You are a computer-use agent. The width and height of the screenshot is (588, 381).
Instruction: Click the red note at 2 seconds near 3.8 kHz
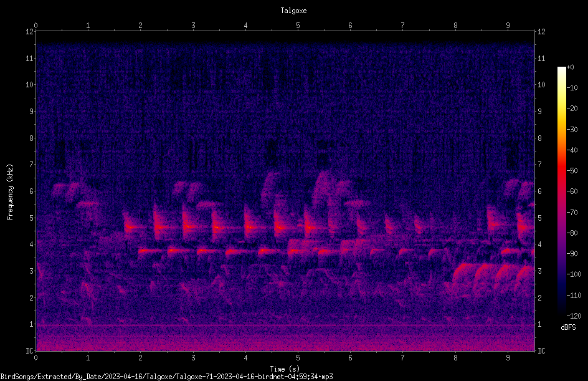coord(149,251)
